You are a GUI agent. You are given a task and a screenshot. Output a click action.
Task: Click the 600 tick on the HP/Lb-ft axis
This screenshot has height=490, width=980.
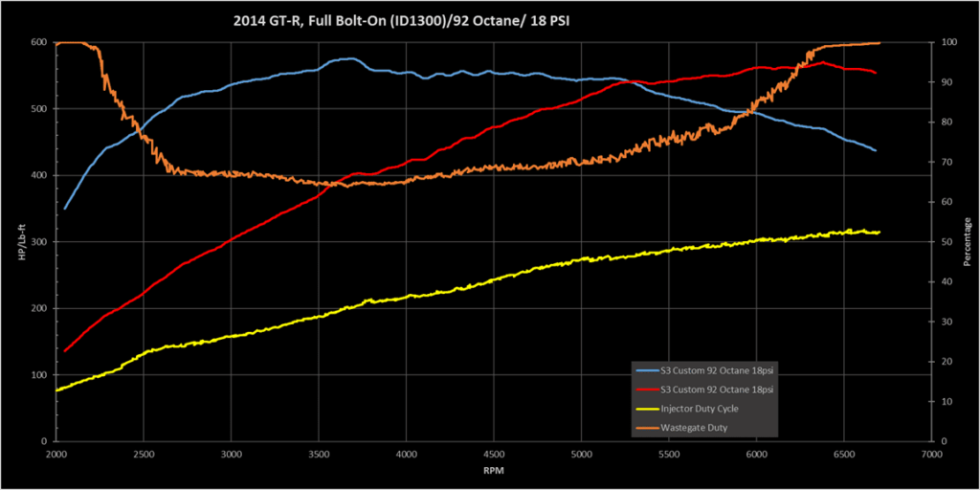[x=40, y=42]
